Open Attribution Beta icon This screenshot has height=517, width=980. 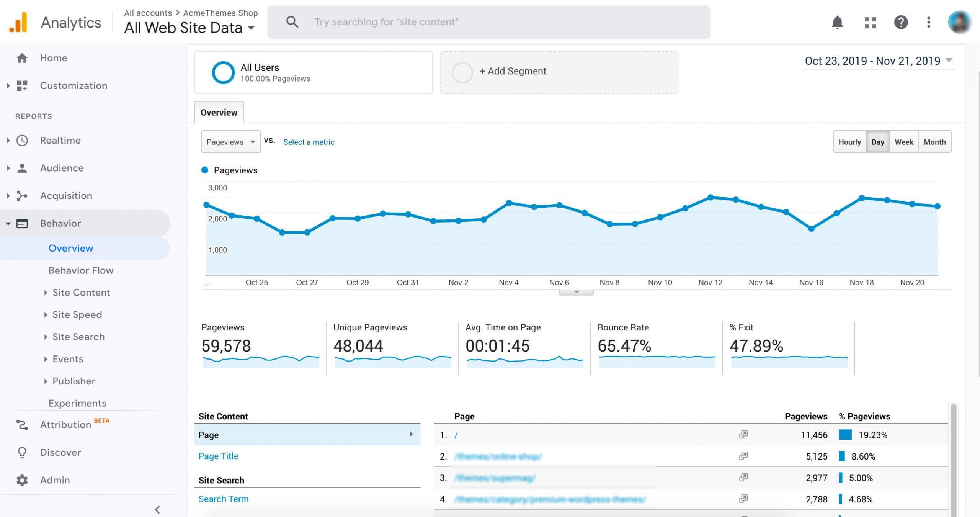tap(21, 424)
